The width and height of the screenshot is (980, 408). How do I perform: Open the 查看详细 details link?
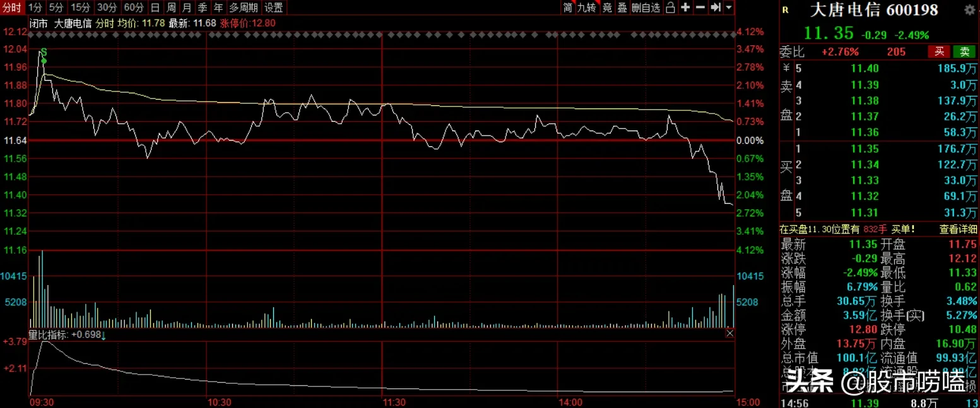[x=958, y=230]
